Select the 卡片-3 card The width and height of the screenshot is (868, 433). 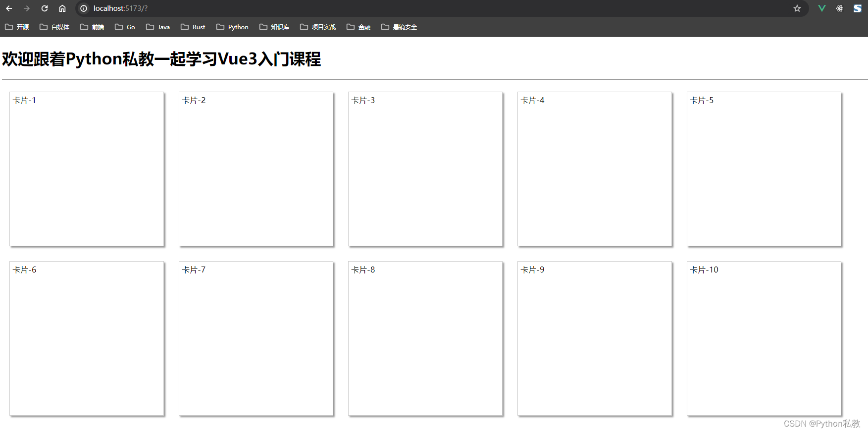(425, 169)
